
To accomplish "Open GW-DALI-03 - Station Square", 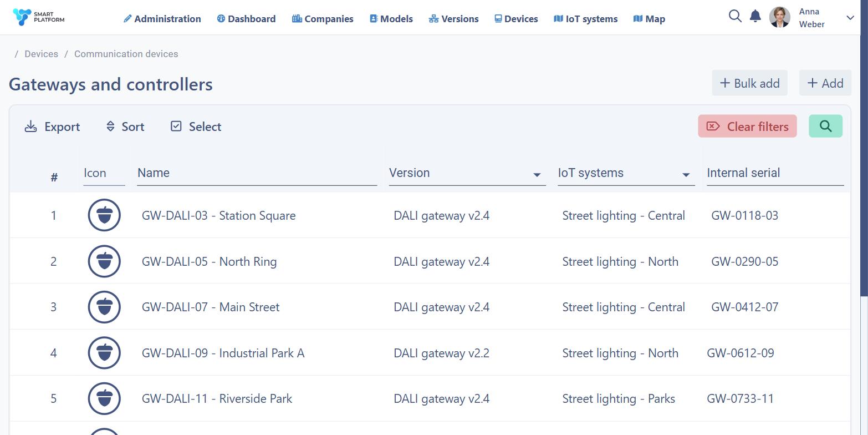I will click(x=218, y=216).
